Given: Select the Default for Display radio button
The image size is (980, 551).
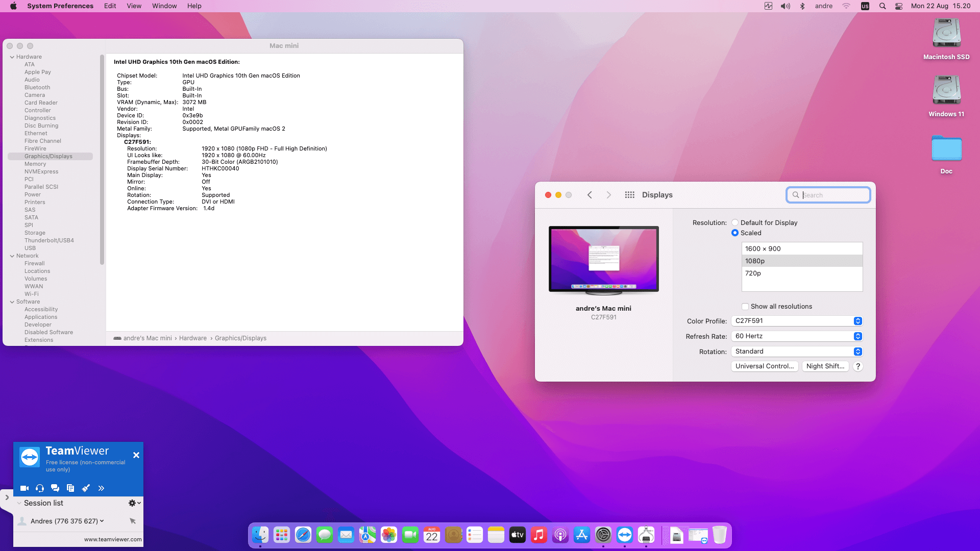Looking at the screenshot, I should click(735, 223).
